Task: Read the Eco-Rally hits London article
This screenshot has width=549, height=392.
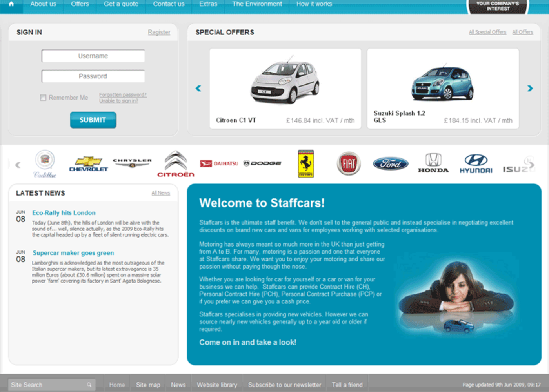Action: (64, 213)
